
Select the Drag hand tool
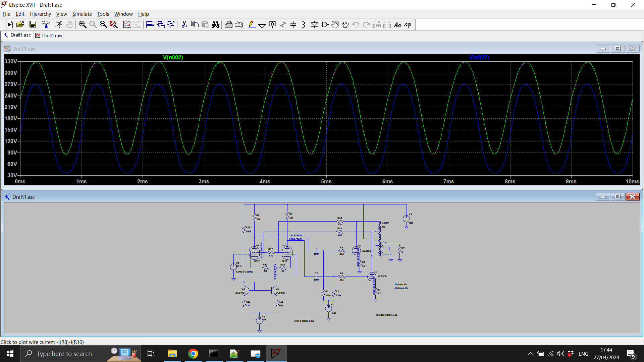[345, 24]
